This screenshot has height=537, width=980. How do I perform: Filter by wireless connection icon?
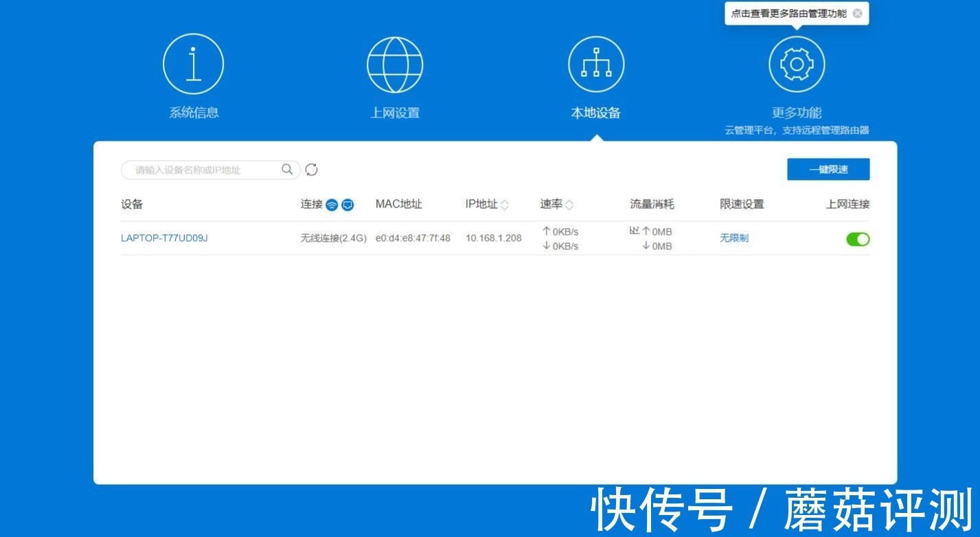[x=332, y=205]
